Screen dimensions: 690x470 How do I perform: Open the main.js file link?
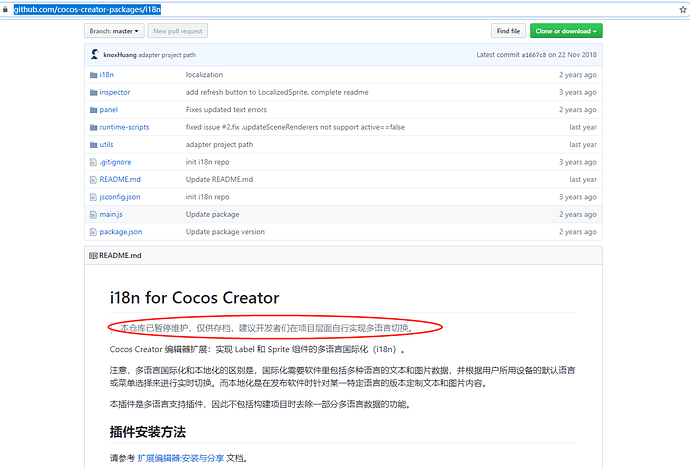111,214
